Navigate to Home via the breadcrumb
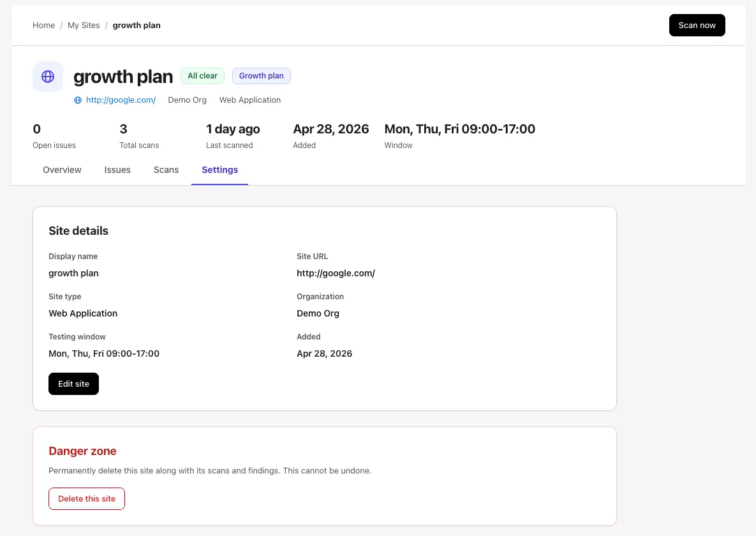Screen dimensions: 756x536 (x=43, y=25)
